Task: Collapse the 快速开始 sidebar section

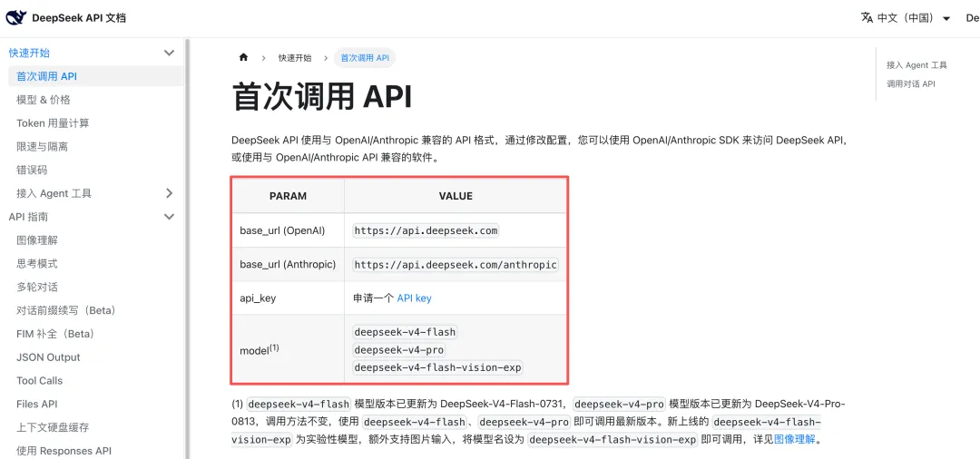Action: (x=169, y=54)
